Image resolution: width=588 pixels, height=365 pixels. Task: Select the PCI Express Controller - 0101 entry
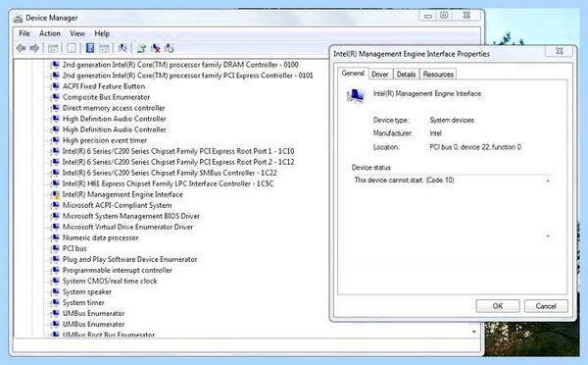[187, 76]
